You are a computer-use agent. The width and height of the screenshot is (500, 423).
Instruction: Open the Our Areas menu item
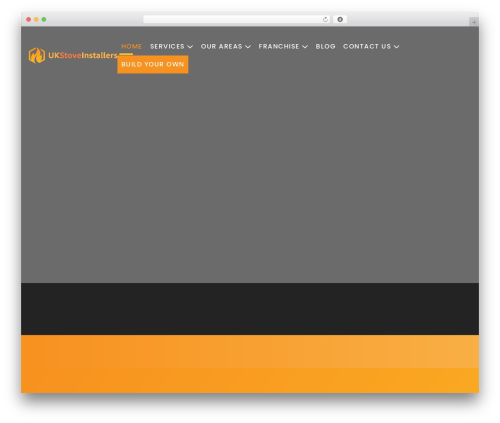(x=221, y=47)
